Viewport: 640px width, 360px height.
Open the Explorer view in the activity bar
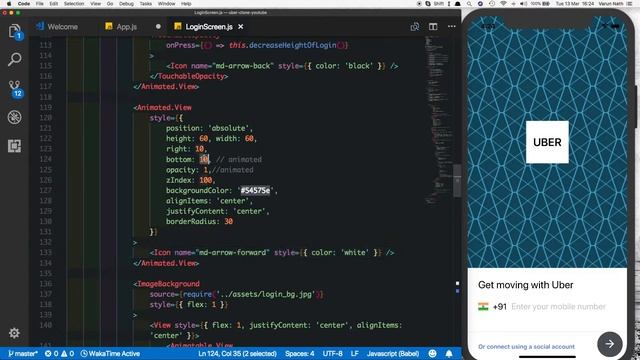(x=14, y=31)
